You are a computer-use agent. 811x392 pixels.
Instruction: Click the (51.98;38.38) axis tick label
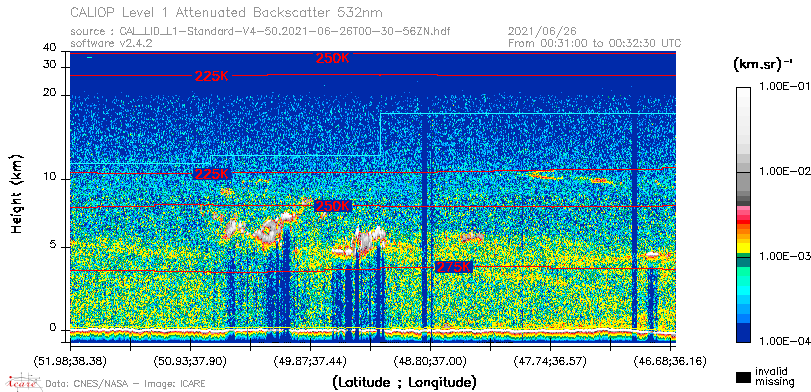pyautogui.click(x=70, y=360)
